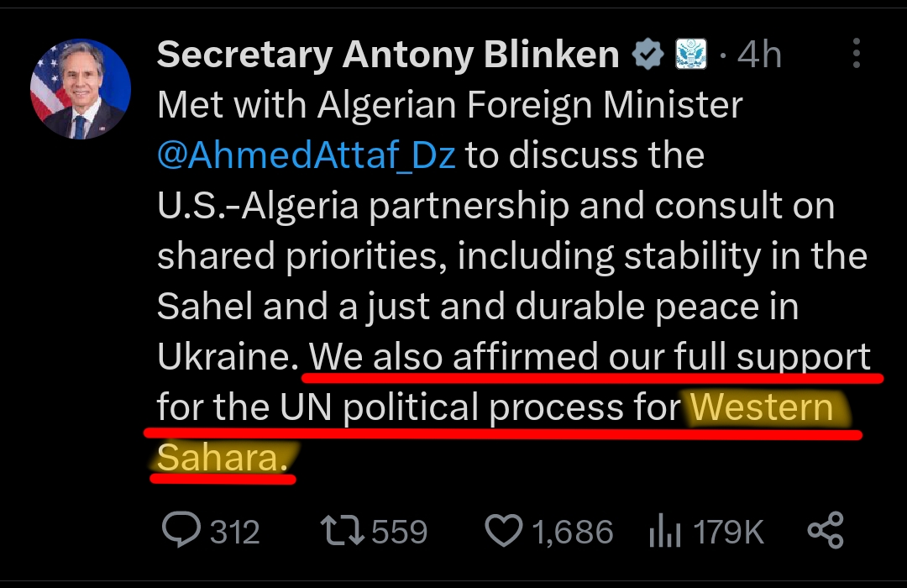The image size is (907, 588).
Task: Click the 179K views count
Action: pos(727,533)
